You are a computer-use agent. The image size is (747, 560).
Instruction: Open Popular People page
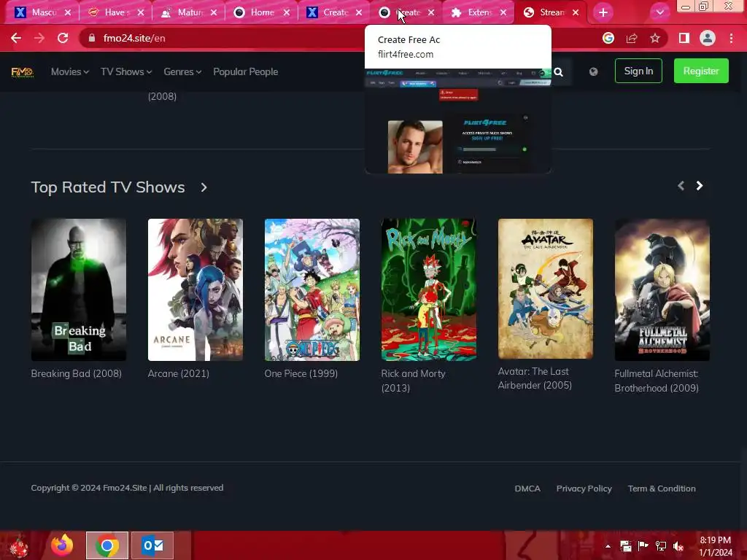(245, 72)
